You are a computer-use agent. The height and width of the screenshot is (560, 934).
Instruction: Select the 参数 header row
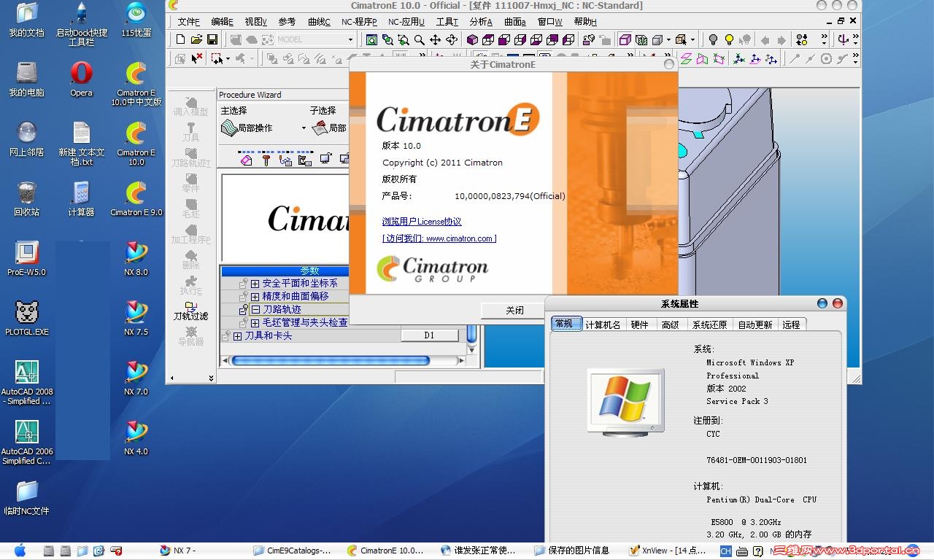tap(285, 271)
